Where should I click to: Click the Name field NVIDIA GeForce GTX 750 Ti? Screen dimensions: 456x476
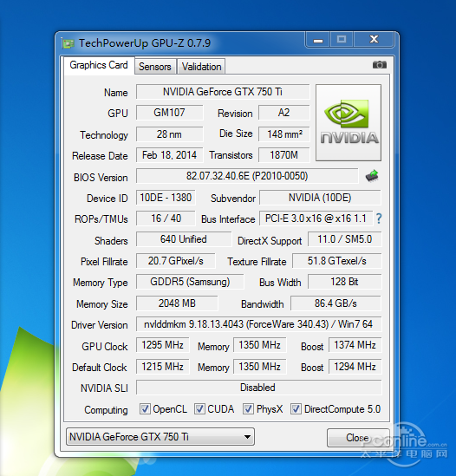tap(223, 92)
